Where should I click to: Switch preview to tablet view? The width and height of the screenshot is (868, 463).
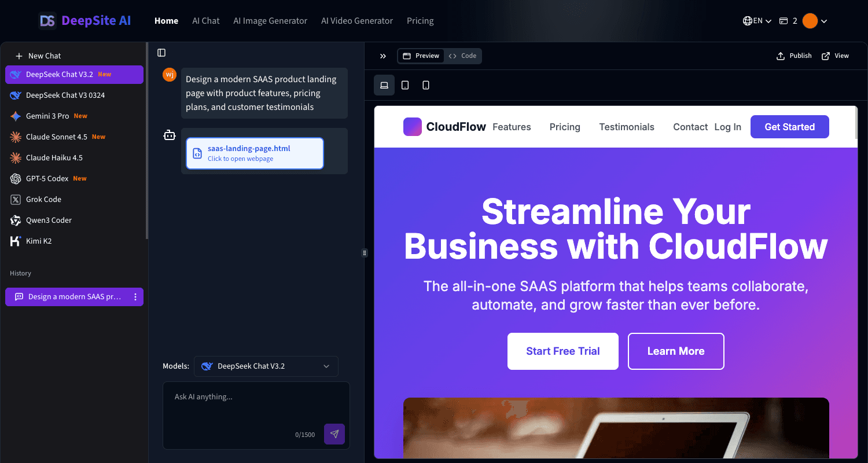coord(404,85)
